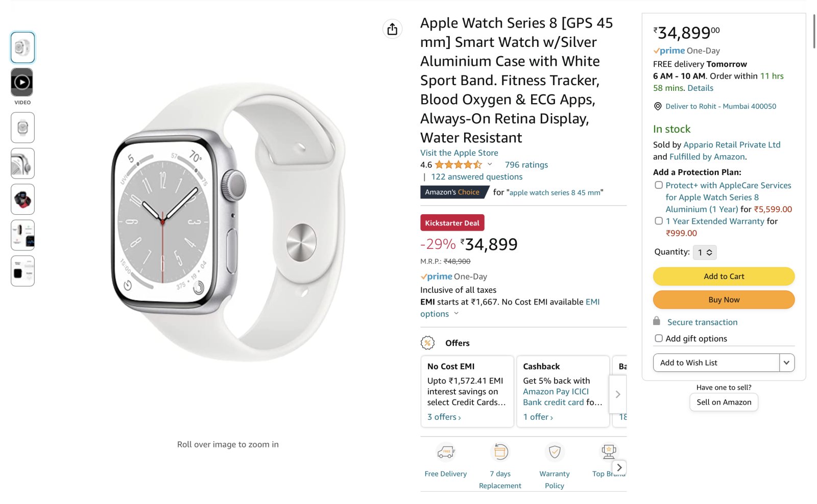
Task: Select the red watch band thumbnail
Action: pos(22,199)
